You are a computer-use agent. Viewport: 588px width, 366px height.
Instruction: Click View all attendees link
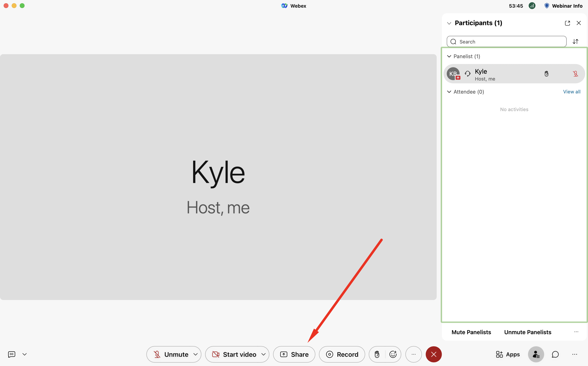pos(571,92)
